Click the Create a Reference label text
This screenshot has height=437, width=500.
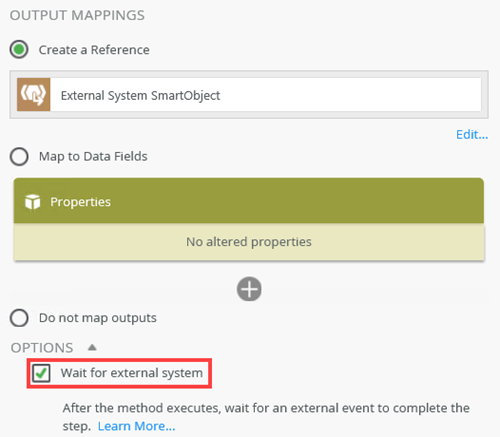tap(94, 50)
